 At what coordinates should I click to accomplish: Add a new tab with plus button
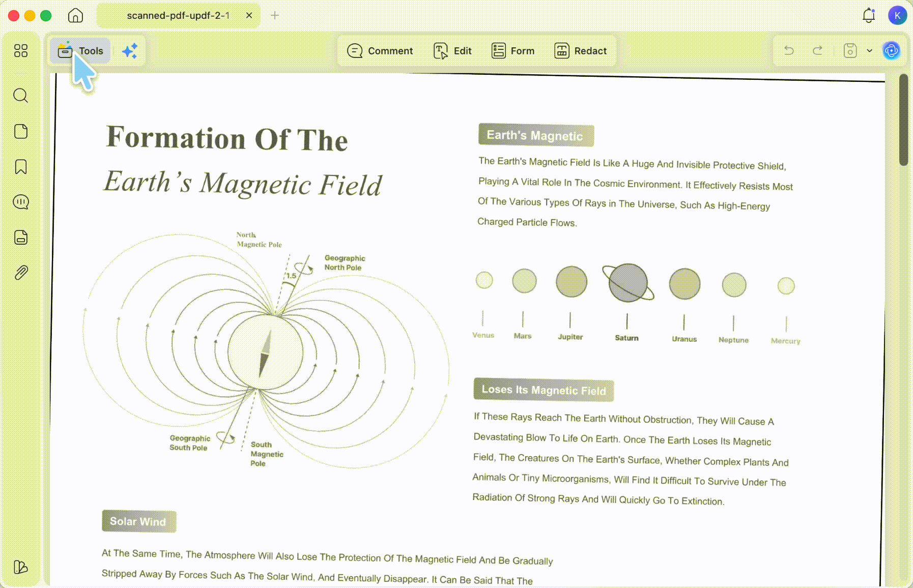pyautogui.click(x=275, y=15)
